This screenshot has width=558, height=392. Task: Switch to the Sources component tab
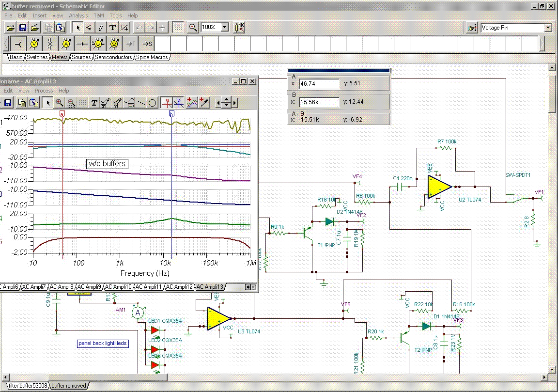tap(81, 57)
